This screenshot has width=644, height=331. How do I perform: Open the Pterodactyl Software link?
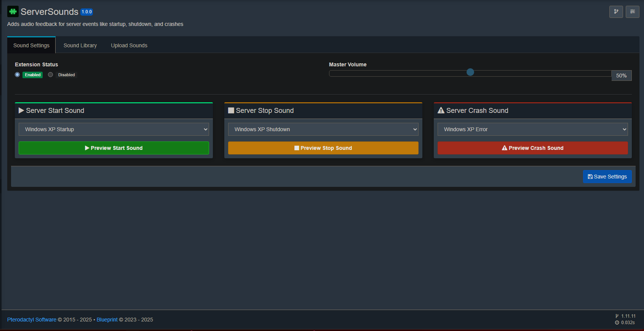click(x=32, y=320)
